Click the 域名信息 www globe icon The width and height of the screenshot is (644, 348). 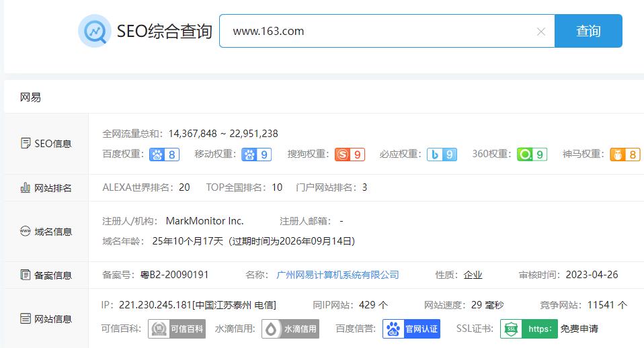click(x=26, y=232)
